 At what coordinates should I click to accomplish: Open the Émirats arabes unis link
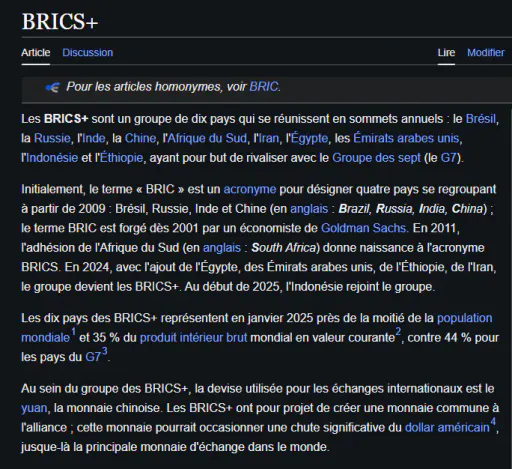coord(406,138)
